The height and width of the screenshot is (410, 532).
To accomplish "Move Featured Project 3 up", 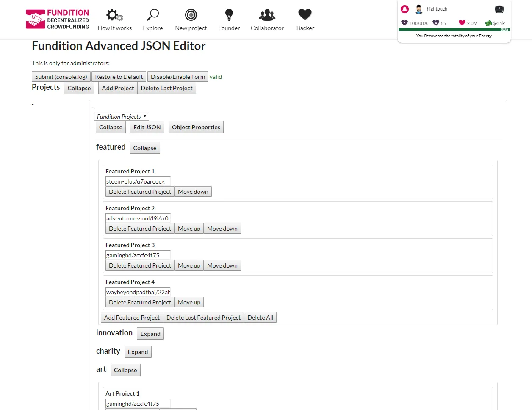I will (x=189, y=265).
